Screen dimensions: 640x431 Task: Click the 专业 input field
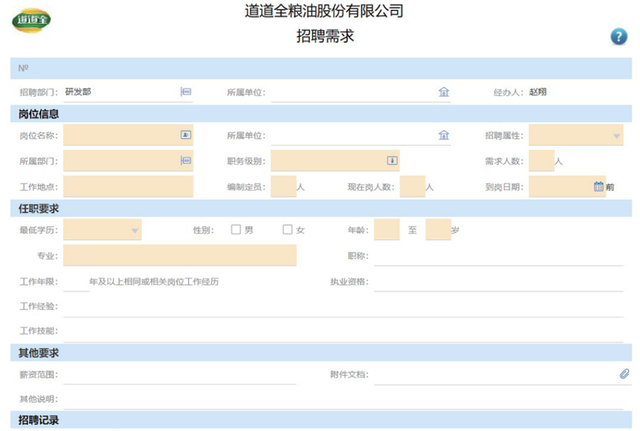click(180, 255)
